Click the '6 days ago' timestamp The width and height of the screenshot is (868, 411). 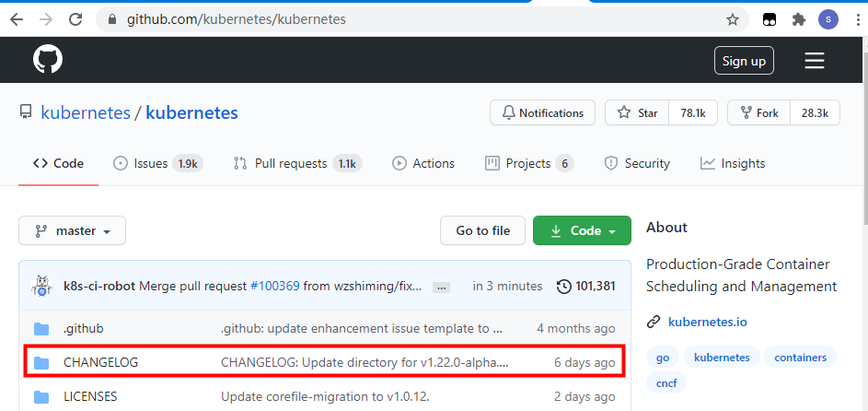(584, 363)
